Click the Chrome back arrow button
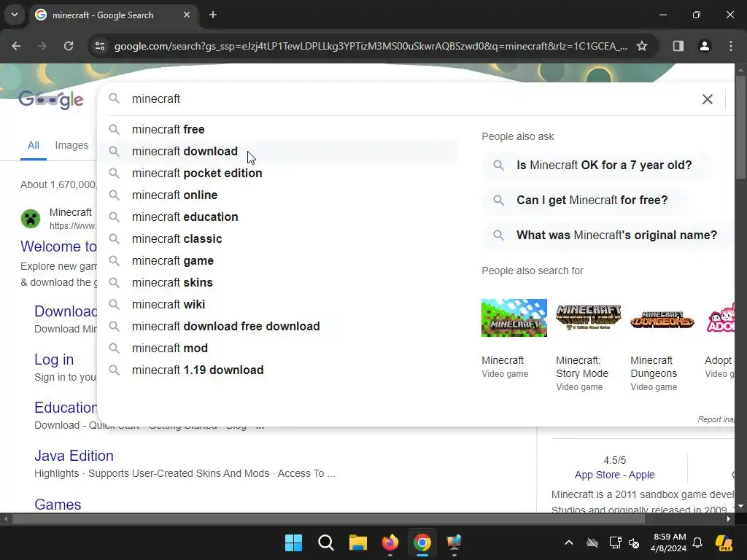Image resolution: width=747 pixels, height=560 pixels. pyautogui.click(x=16, y=46)
